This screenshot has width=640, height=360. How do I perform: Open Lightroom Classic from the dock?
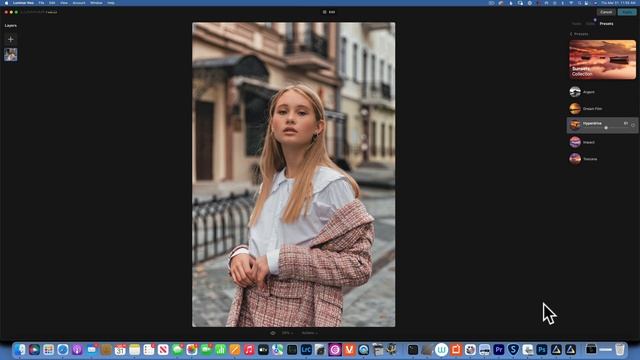(306, 350)
